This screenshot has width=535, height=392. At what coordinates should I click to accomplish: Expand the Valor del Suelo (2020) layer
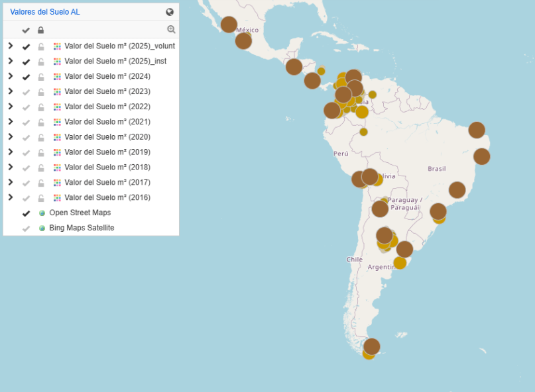pos(10,136)
